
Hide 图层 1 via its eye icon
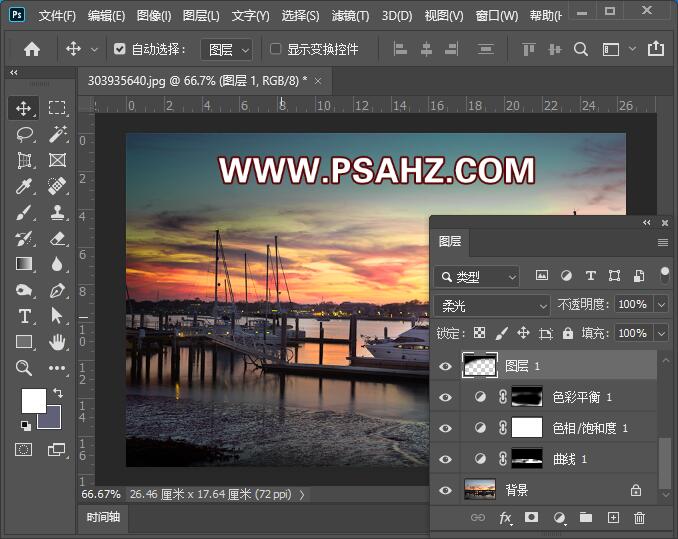[x=445, y=367]
